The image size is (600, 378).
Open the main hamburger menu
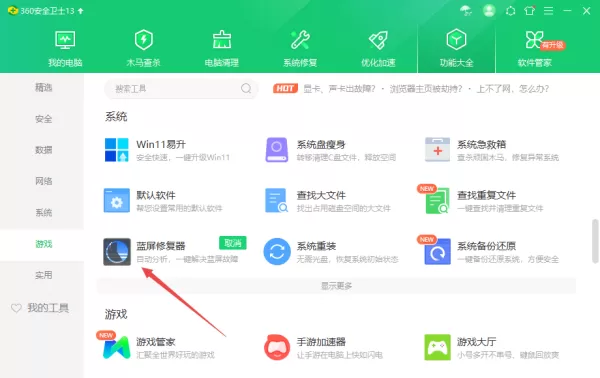(x=548, y=11)
